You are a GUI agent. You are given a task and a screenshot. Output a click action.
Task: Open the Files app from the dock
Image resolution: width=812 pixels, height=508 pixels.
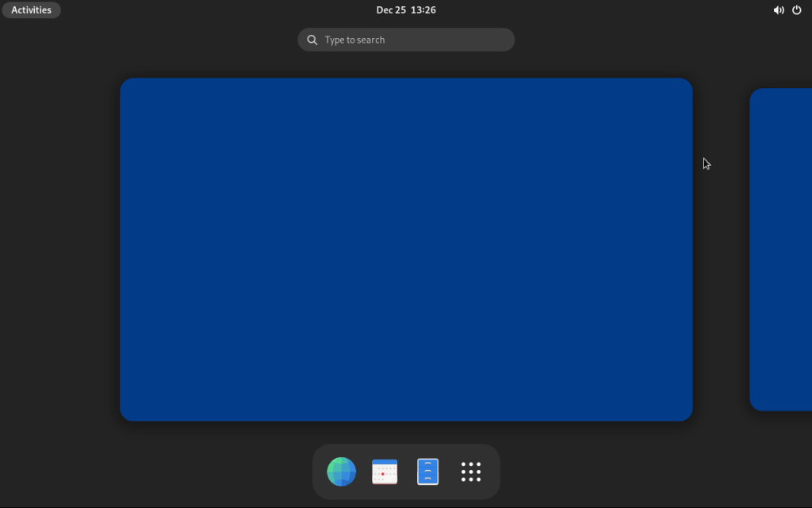427,471
